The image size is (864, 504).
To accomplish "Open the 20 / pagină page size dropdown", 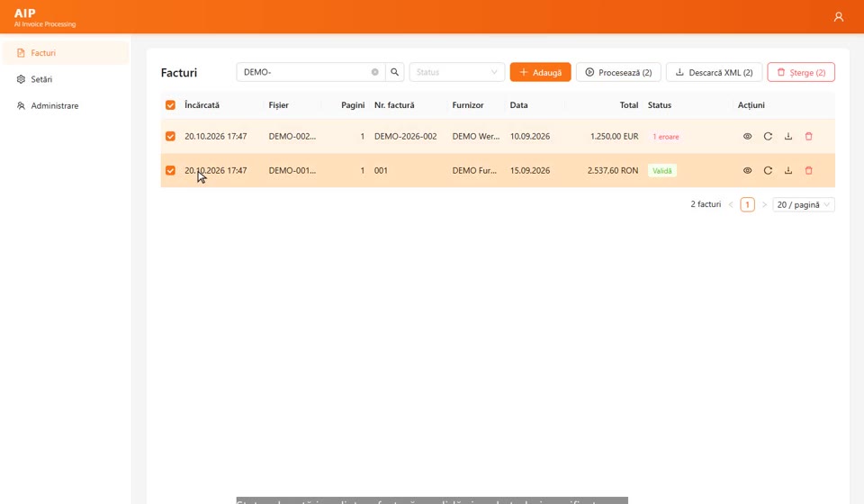I will click(x=804, y=205).
